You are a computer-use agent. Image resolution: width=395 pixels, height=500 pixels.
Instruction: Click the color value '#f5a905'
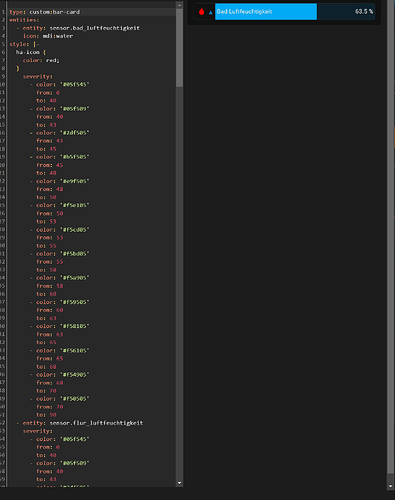[x=75, y=278]
